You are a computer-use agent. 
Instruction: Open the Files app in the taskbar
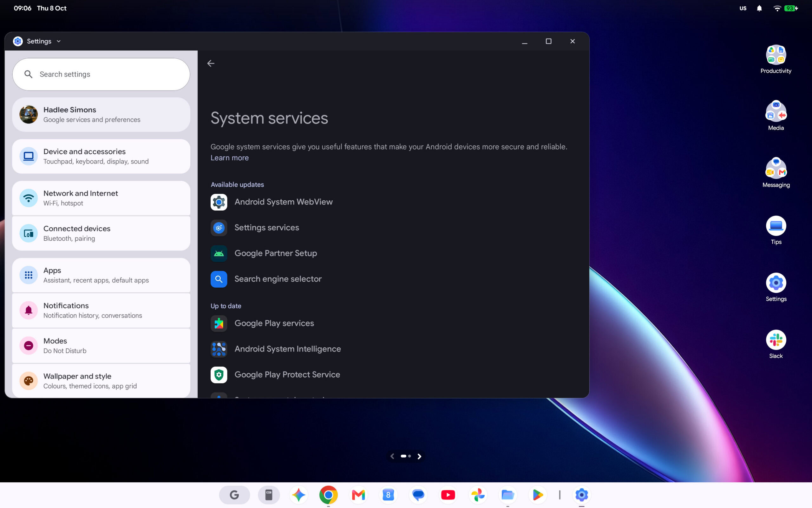508,495
